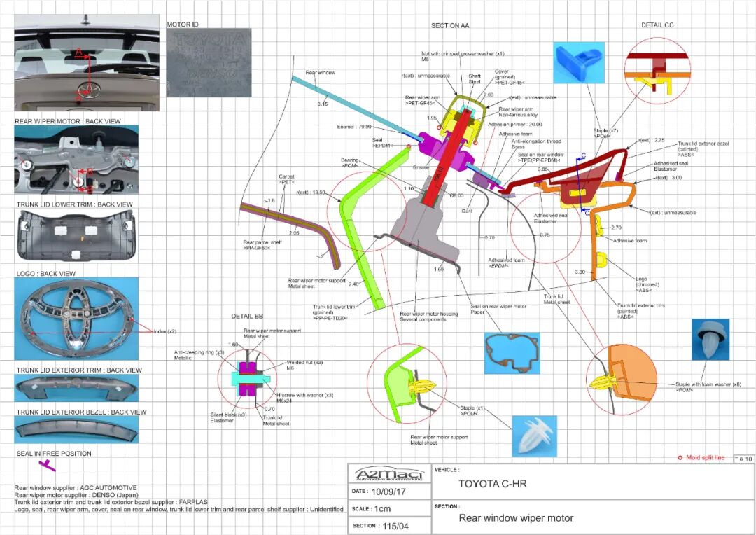756x535 pixels.
Task: Select the 'SECTION AA' heading
Action: coord(450,26)
